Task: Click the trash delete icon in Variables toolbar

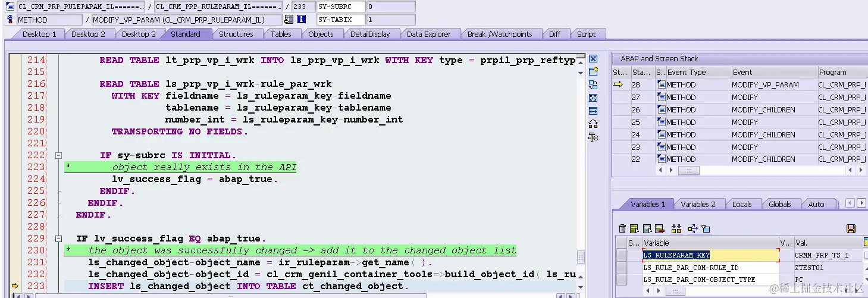Action: coord(622,229)
